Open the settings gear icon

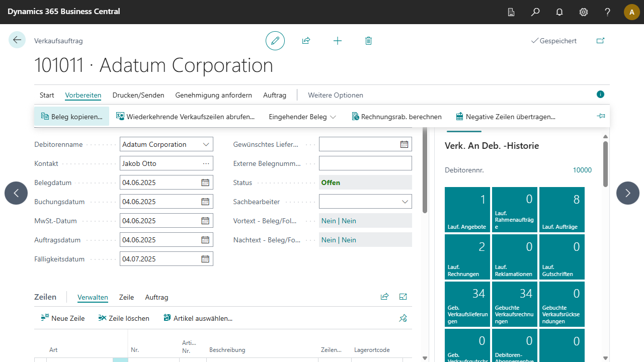pyautogui.click(x=584, y=12)
